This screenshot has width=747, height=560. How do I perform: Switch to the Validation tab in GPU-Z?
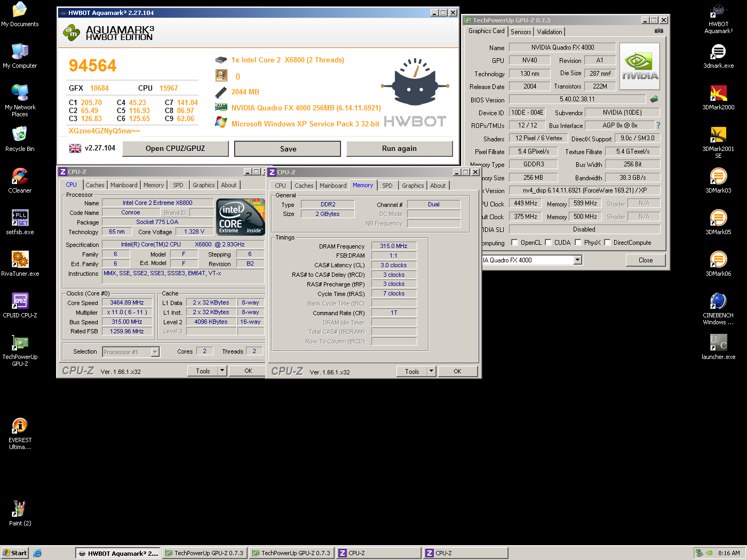[549, 32]
